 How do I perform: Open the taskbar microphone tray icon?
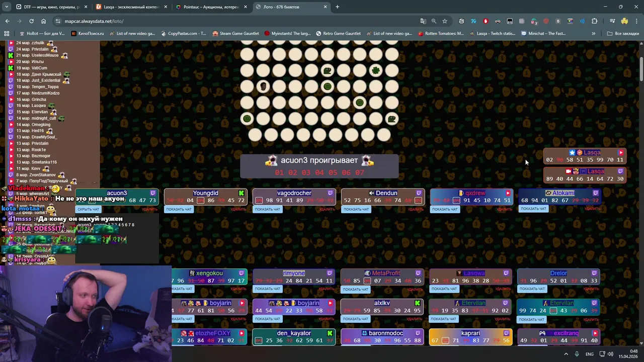pyautogui.click(x=577, y=354)
